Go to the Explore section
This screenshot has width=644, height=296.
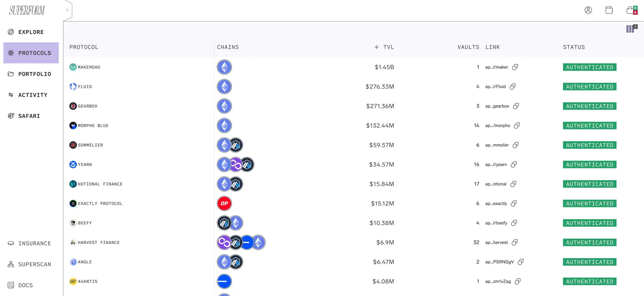pyautogui.click(x=31, y=32)
